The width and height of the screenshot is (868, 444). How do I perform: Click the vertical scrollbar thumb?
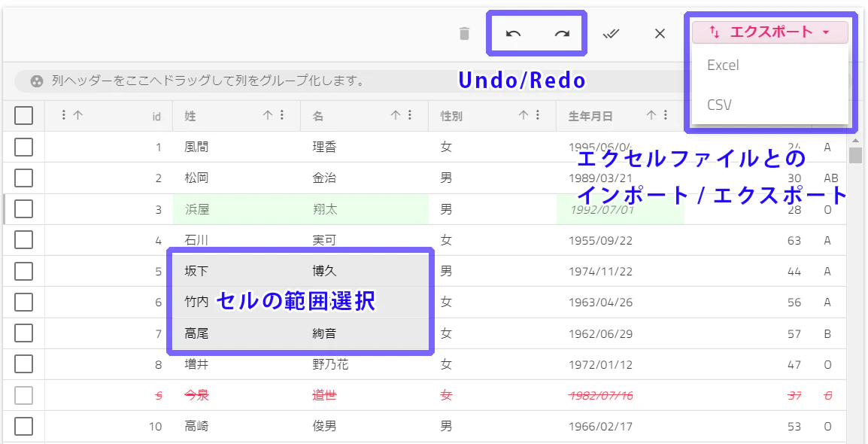point(856,156)
